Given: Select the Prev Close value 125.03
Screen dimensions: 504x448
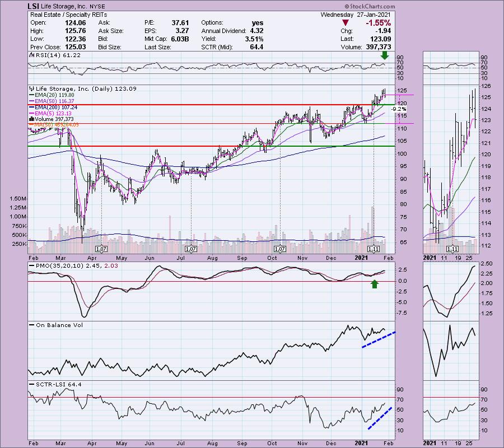Looking at the screenshot, I should coord(76,47).
